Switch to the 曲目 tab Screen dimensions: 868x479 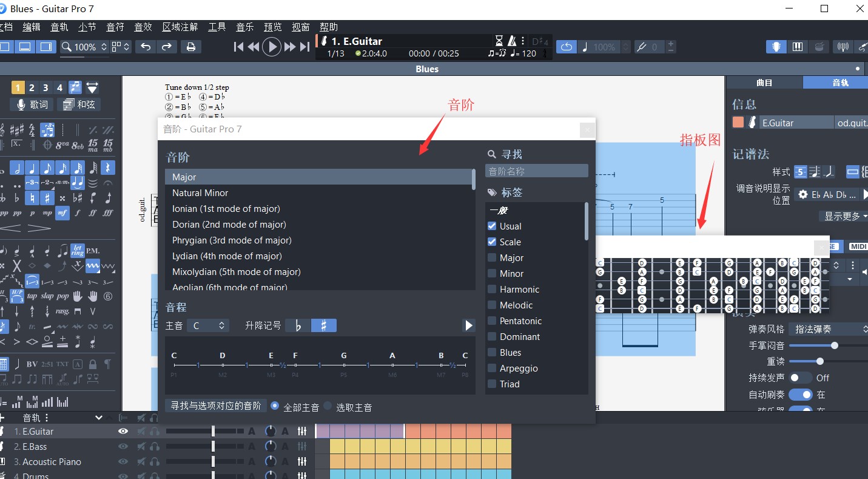[x=764, y=83]
